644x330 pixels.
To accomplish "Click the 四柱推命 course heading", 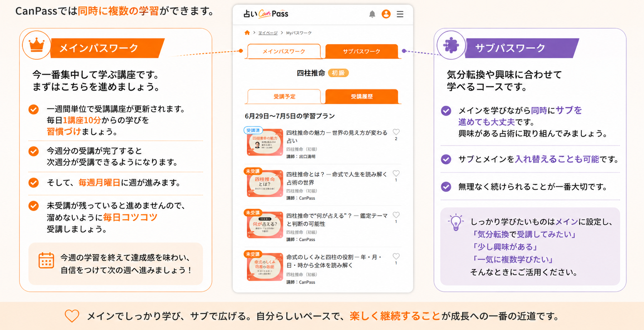I will [311, 73].
